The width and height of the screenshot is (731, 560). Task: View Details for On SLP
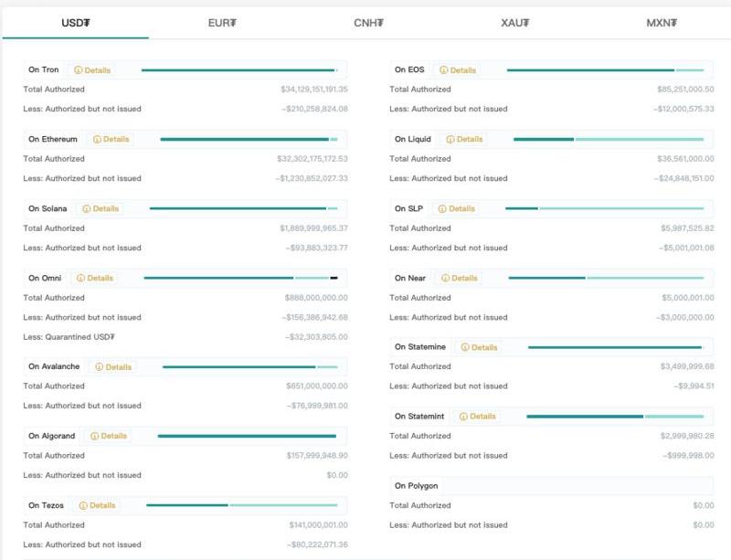point(457,209)
